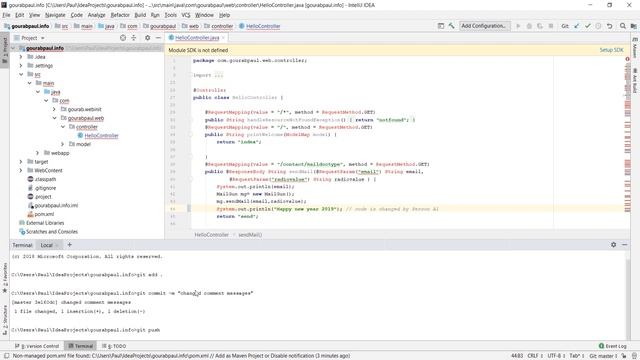Open the Build menu
The height and width of the screenshot is (360, 640).
[x=140, y=15]
